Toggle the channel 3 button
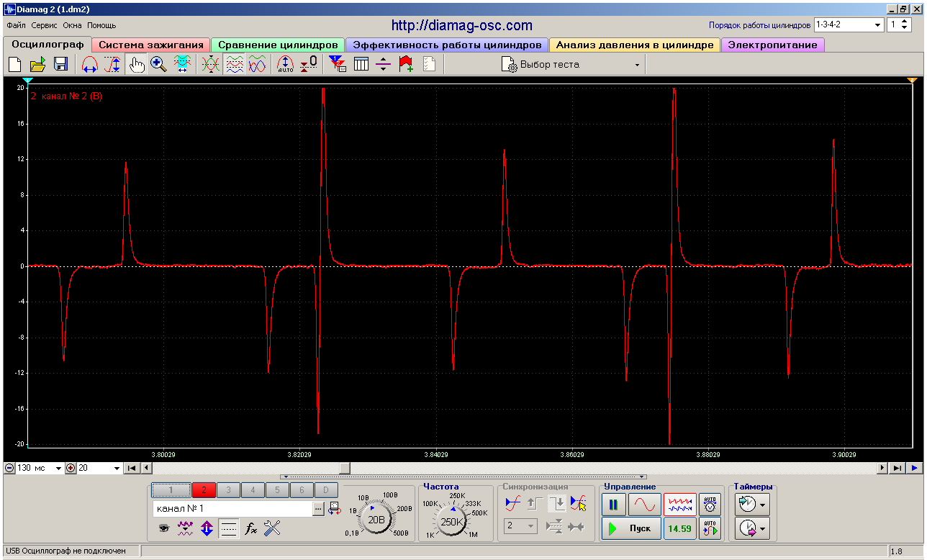Image resolution: width=927 pixels, height=560 pixels. pyautogui.click(x=228, y=490)
